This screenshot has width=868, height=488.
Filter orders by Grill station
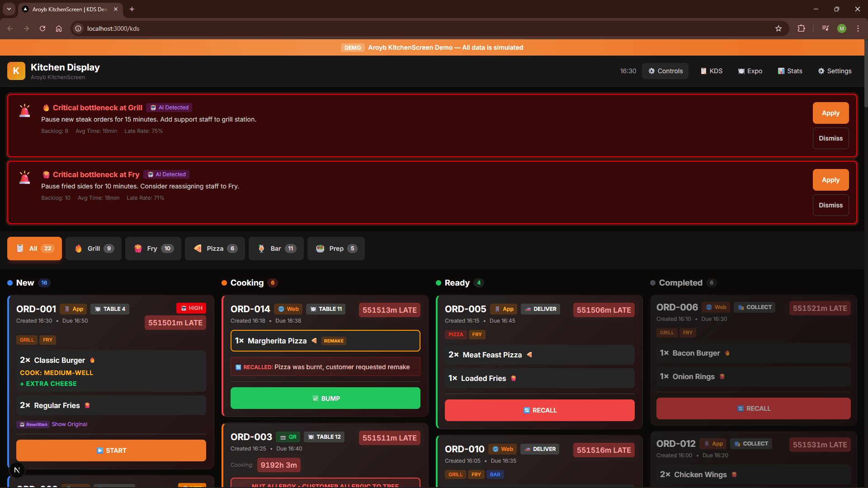tap(94, 249)
